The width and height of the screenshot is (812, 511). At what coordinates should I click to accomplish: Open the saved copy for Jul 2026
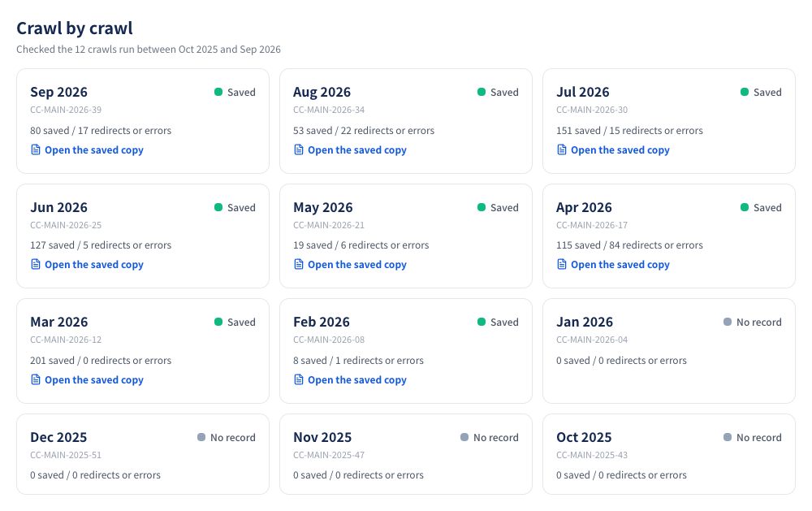click(613, 149)
